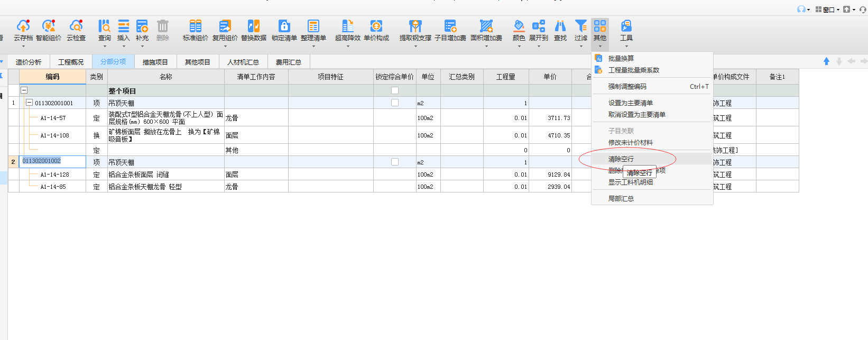Choose 显示工料机明细 menu item

652,182
